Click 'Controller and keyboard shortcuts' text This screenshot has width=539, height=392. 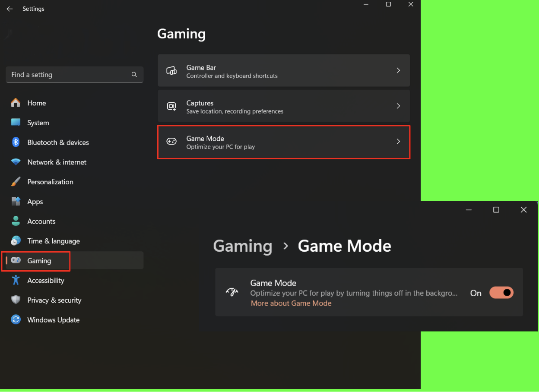tap(232, 76)
